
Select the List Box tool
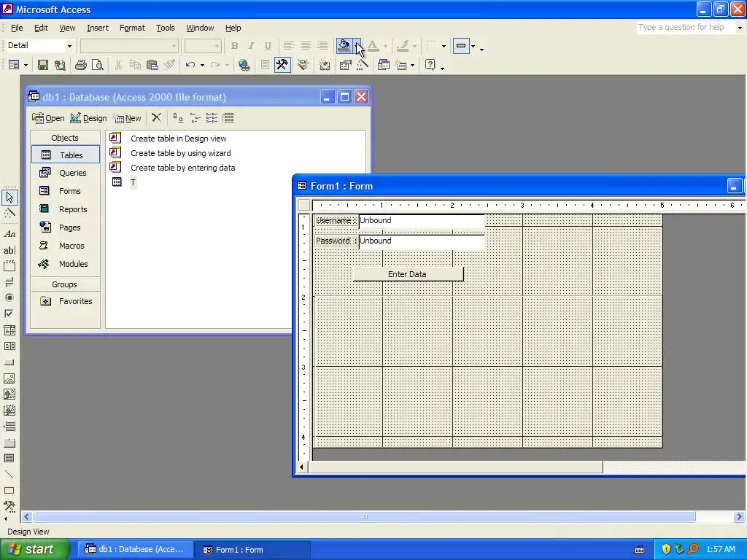click(9, 346)
